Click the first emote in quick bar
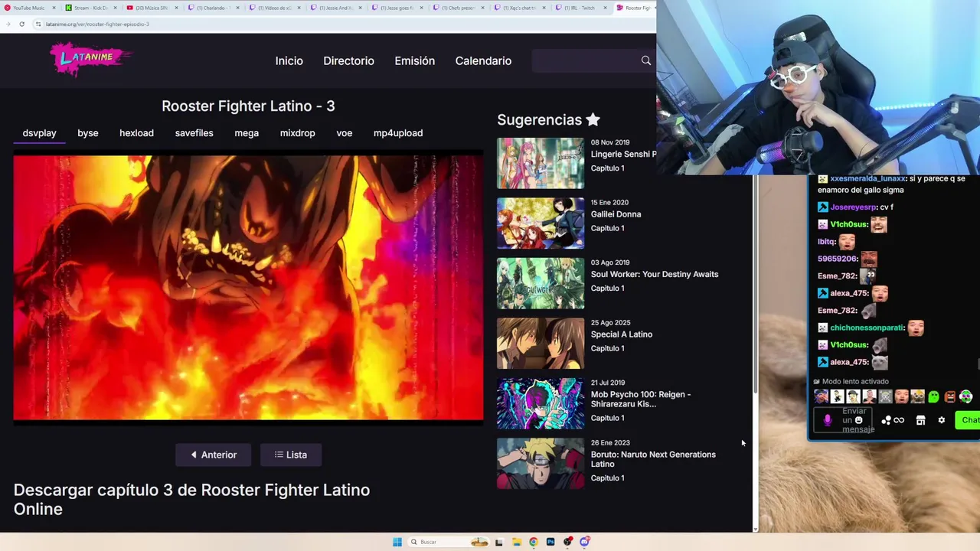This screenshot has height=551, width=980. pyautogui.click(x=822, y=396)
